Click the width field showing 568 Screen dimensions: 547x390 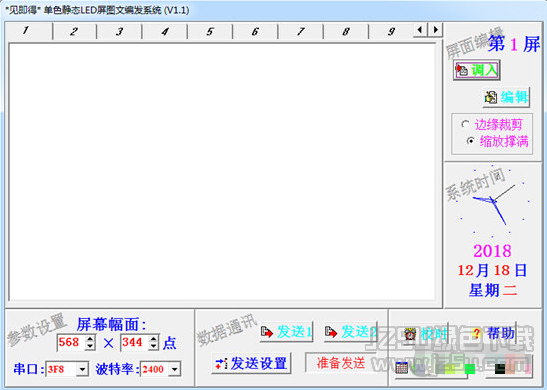click(x=71, y=342)
